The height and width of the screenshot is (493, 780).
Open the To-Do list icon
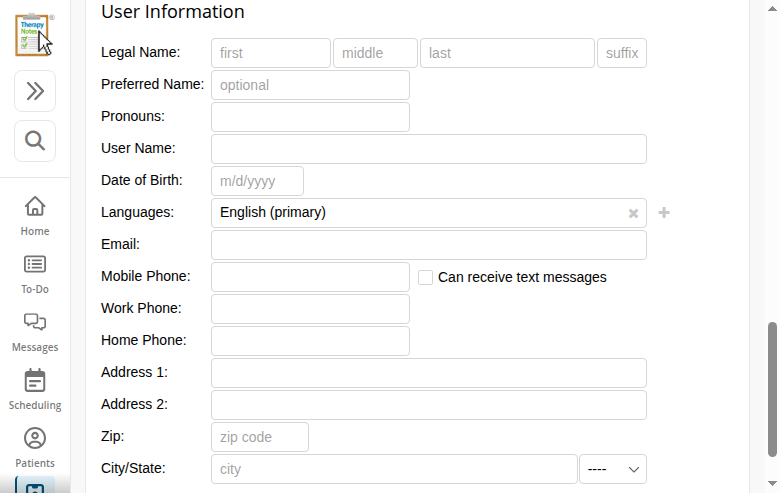click(35, 264)
